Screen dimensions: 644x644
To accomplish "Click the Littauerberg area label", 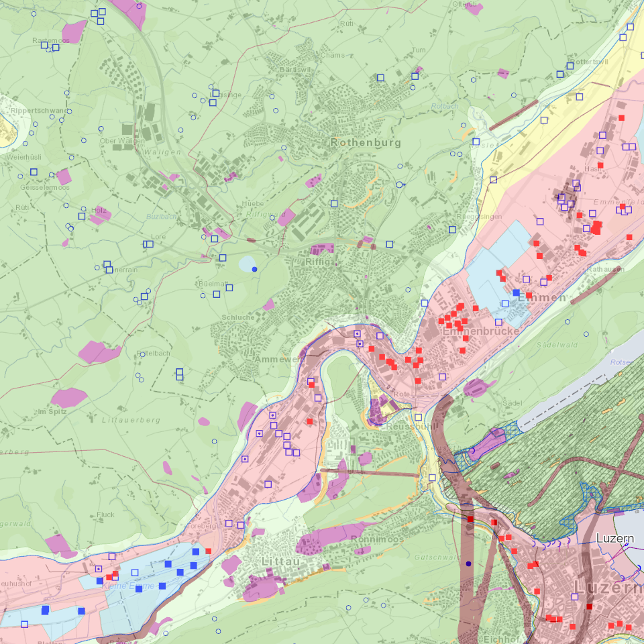I will click(x=131, y=420).
